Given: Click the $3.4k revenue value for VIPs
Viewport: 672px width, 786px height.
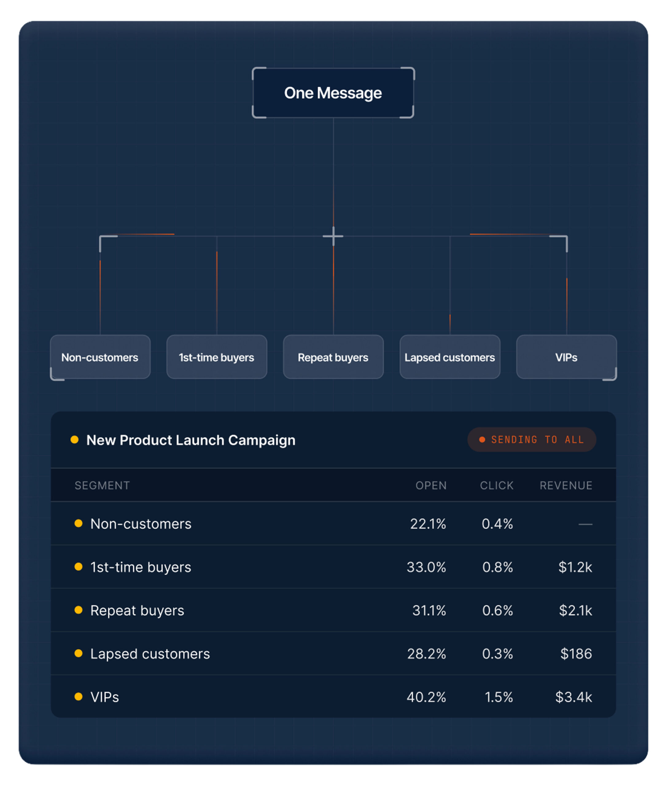Looking at the screenshot, I should point(573,697).
